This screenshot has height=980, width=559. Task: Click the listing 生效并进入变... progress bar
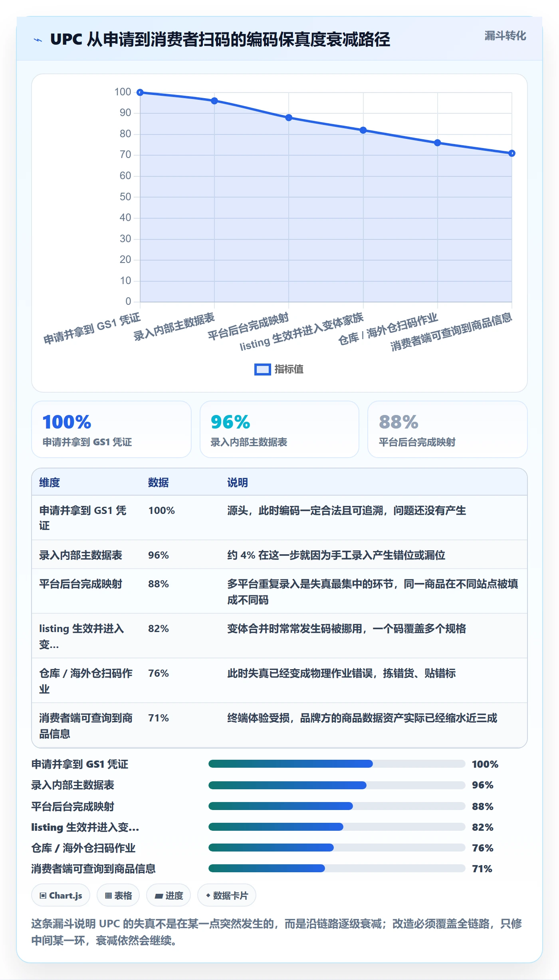pos(337,827)
